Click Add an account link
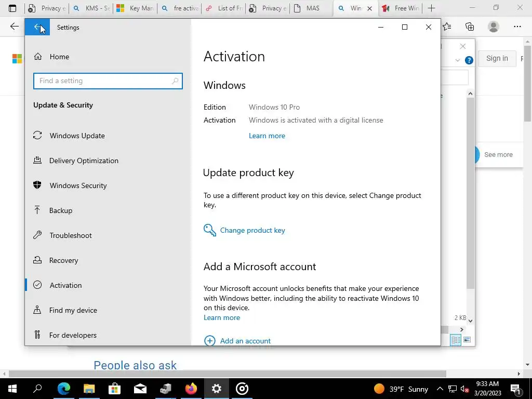Screen dimensions: 532x399 pyautogui.click(x=245, y=341)
